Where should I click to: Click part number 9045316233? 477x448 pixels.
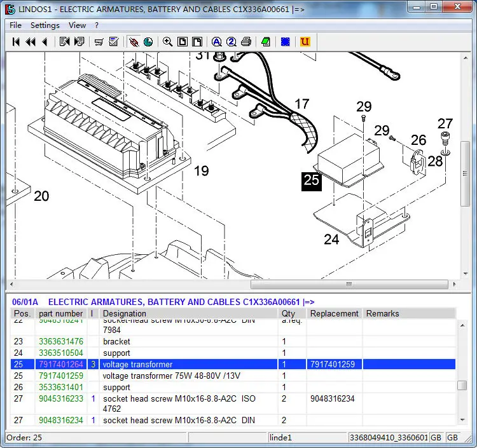click(x=61, y=399)
